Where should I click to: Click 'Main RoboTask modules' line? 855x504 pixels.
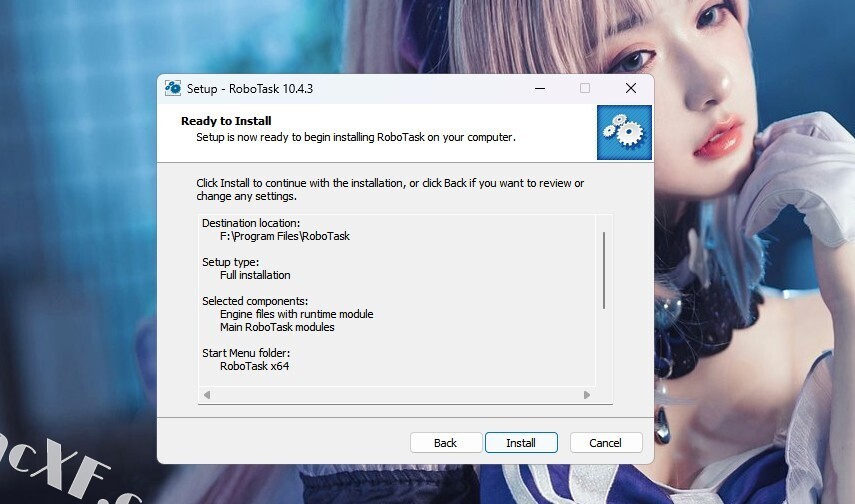coord(277,327)
